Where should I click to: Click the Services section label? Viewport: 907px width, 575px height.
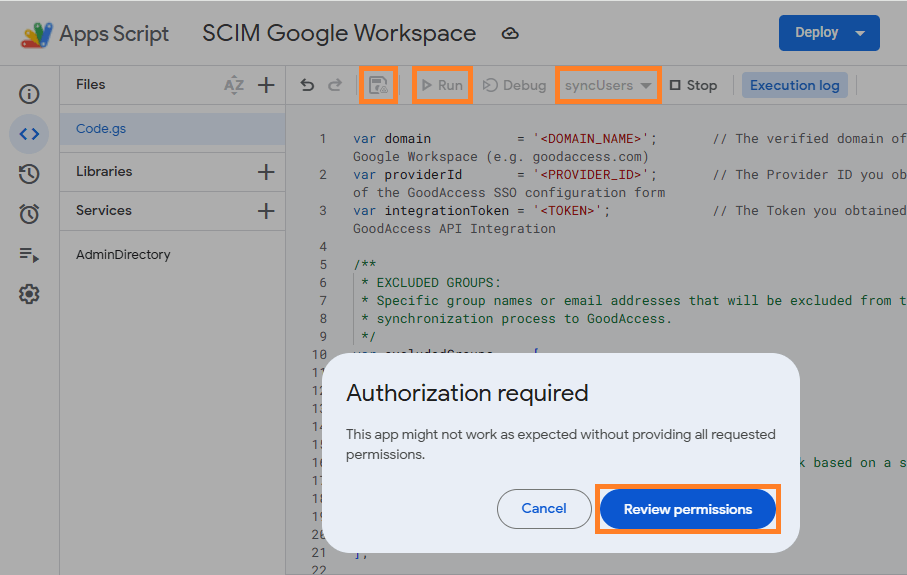point(104,211)
